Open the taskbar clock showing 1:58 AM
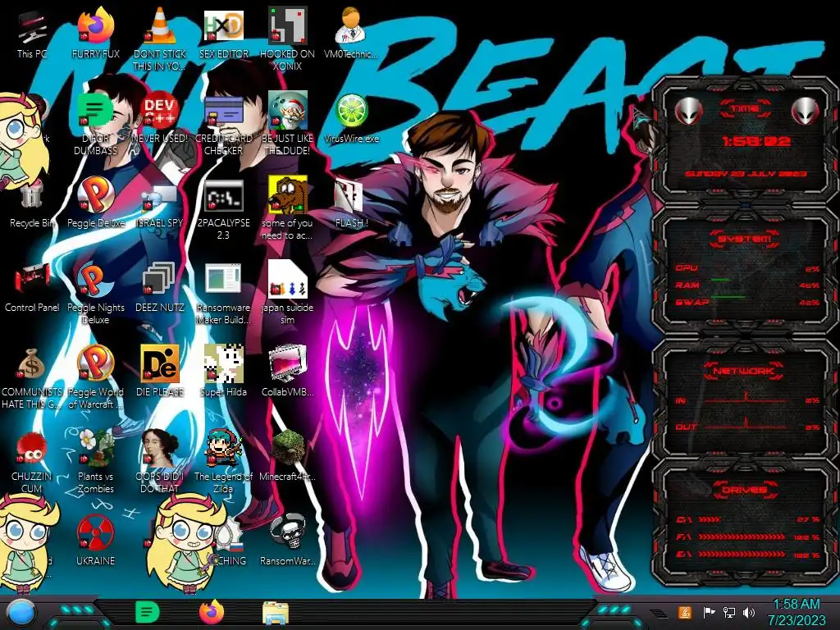 tap(797, 612)
